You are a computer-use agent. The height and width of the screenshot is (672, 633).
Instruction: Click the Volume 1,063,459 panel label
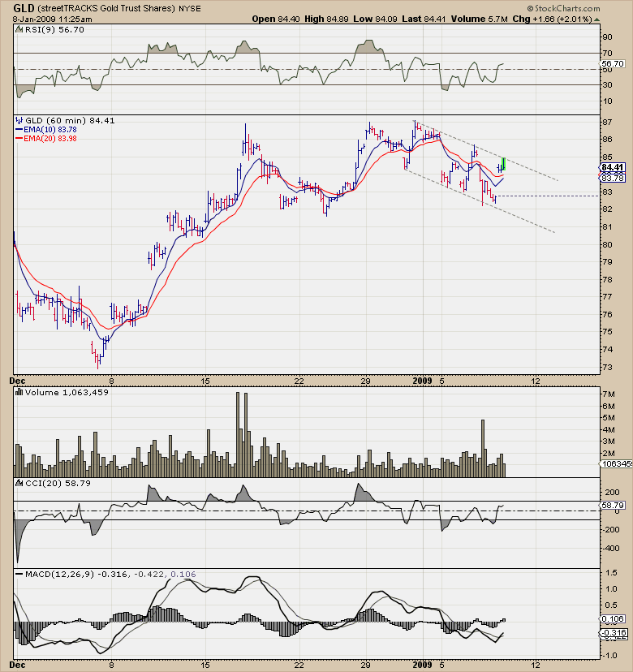67,392
